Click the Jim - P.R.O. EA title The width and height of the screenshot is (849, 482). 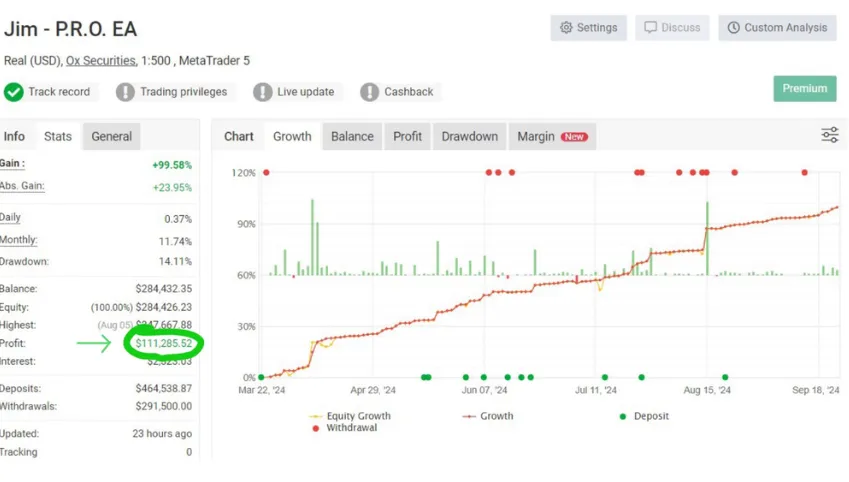pyautogui.click(x=70, y=29)
